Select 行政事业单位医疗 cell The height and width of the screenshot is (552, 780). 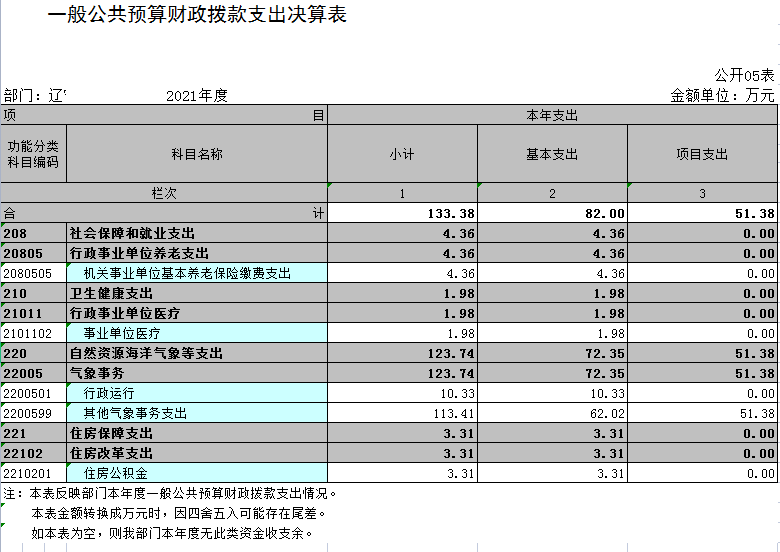197,313
